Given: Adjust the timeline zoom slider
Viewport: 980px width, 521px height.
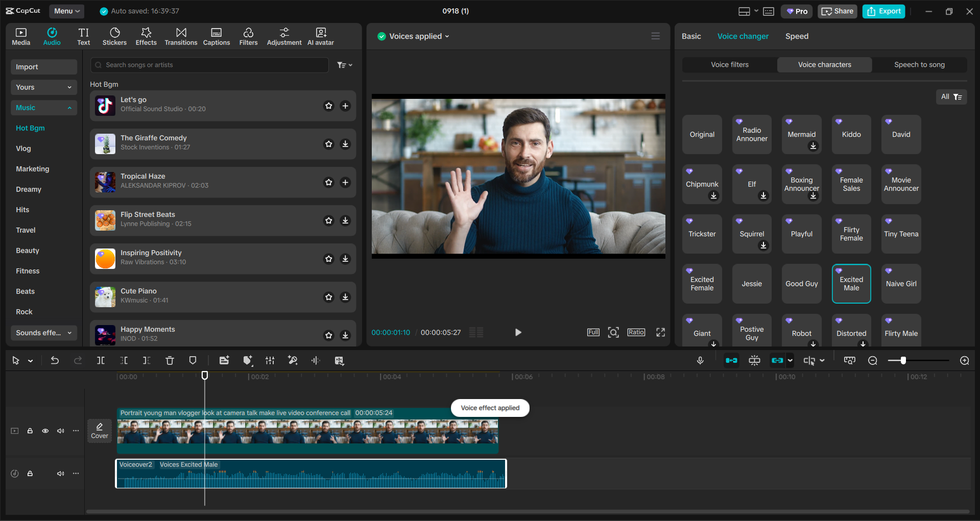Looking at the screenshot, I should tap(904, 360).
